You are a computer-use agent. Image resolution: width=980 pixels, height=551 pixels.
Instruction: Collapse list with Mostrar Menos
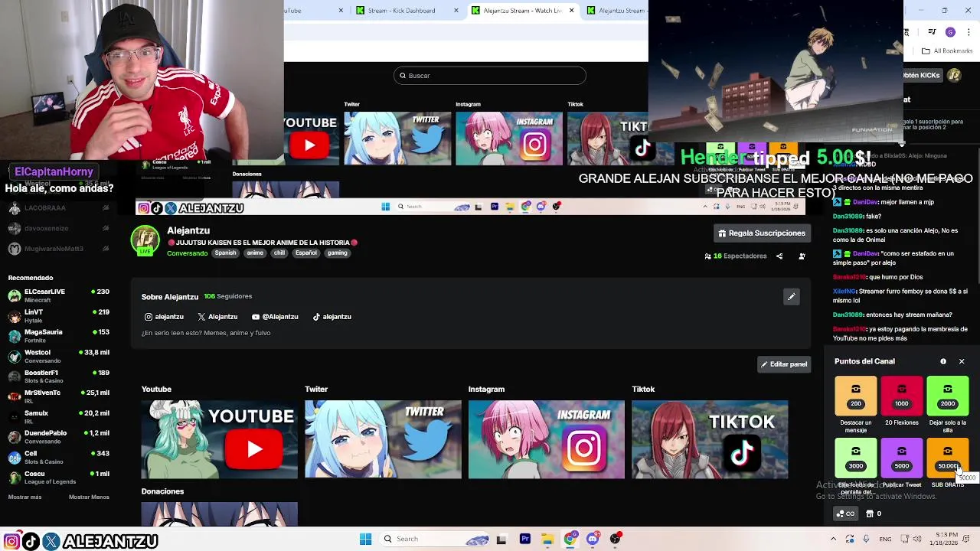(89, 497)
